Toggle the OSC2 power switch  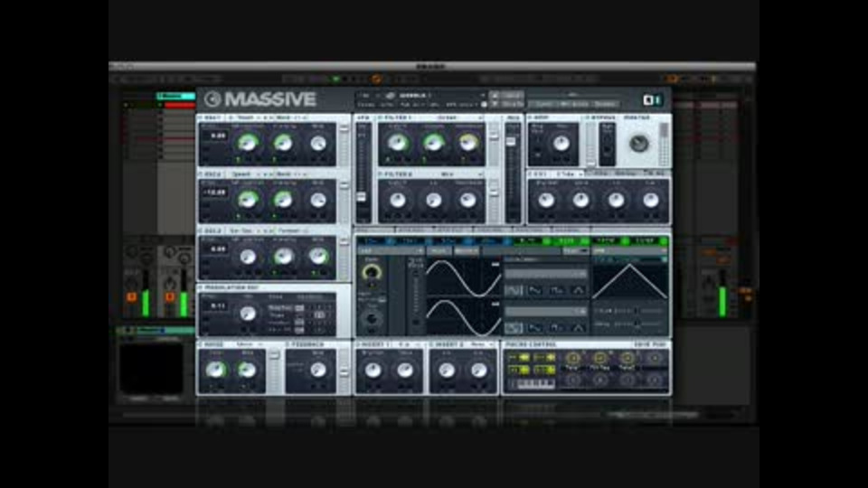201,174
